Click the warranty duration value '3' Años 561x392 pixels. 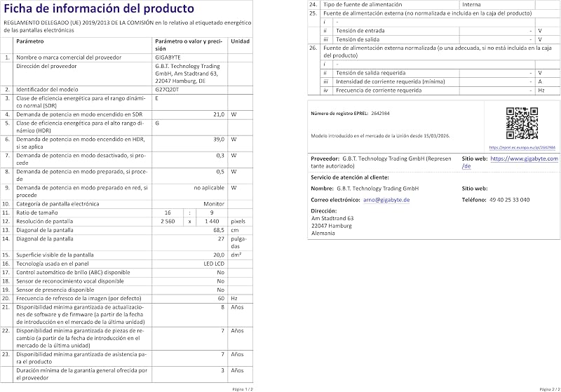222,370
